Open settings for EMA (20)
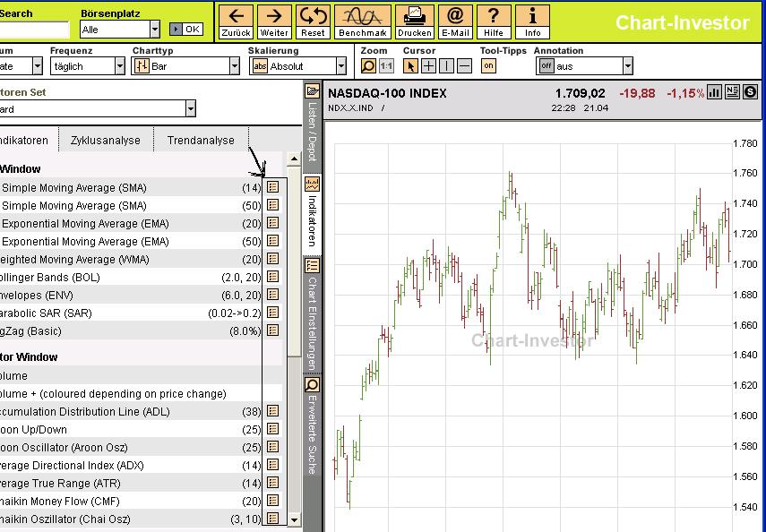The width and height of the screenshot is (766, 532). [x=272, y=223]
